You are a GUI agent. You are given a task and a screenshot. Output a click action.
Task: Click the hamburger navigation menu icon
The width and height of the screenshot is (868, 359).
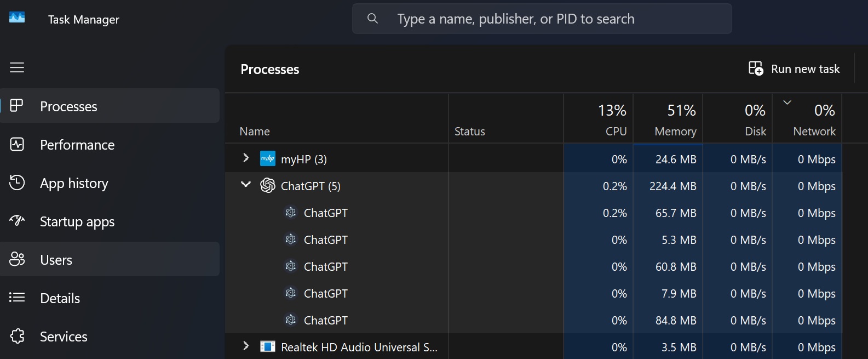(17, 67)
